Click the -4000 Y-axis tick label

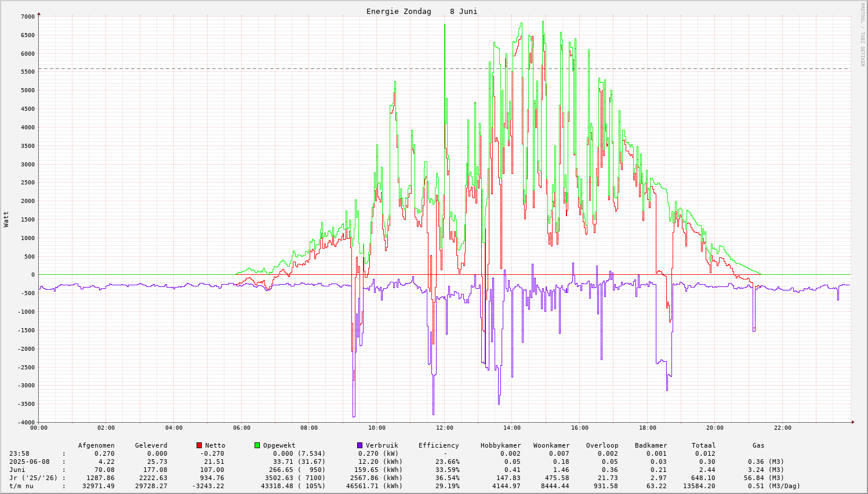tap(26, 423)
